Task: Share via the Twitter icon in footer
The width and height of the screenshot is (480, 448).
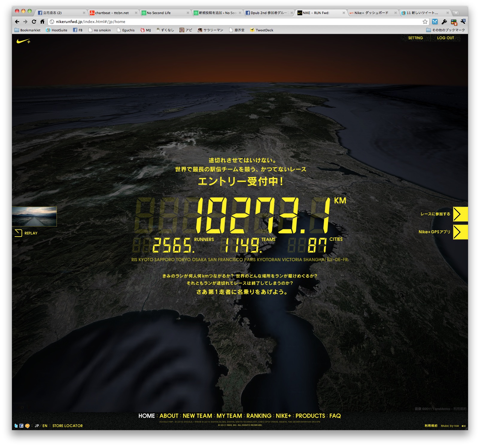Action: pos(16,426)
